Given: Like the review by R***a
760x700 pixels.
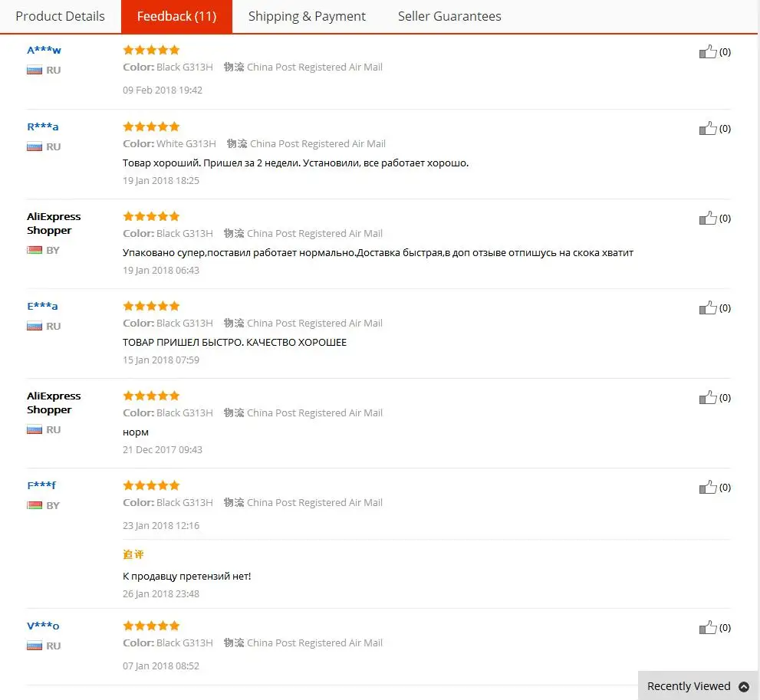Looking at the screenshot, I should click(x=708, y=128).
